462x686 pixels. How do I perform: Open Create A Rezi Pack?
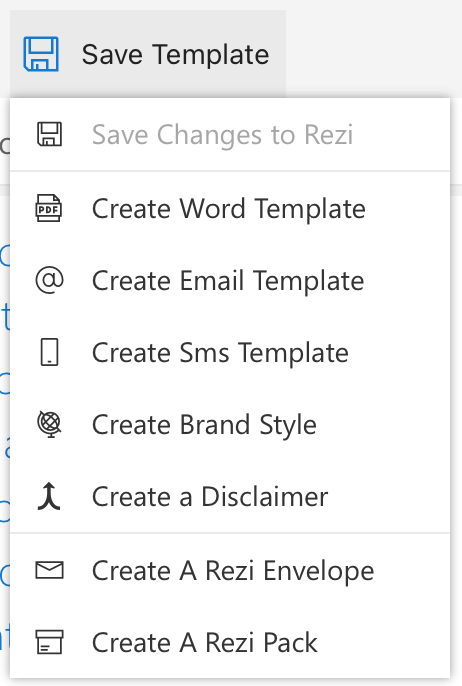[230, 643]
